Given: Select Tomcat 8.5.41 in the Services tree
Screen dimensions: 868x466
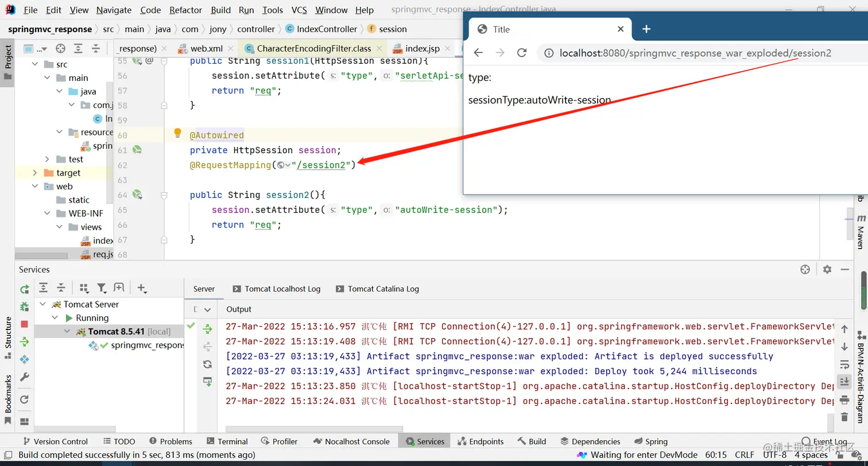Looking at the screenshot, I should 109,331.
